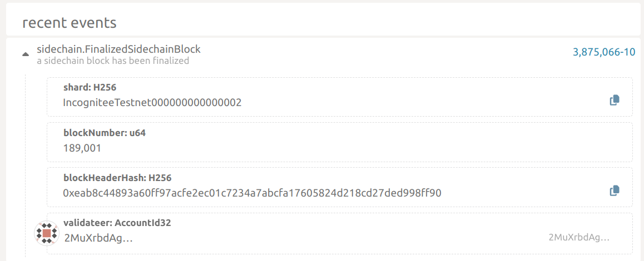Screen dimensions: 644x261
Task: Select the faded right-side 2MuXrbdAg… address
Action: [579, 238]
